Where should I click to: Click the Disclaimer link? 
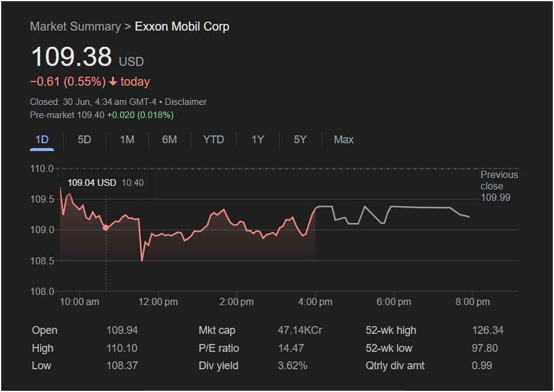pos(186,102)
